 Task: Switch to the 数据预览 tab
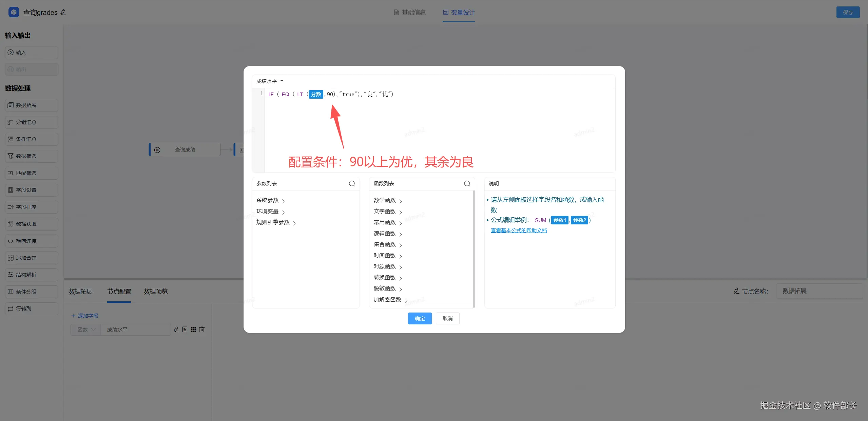155,292
